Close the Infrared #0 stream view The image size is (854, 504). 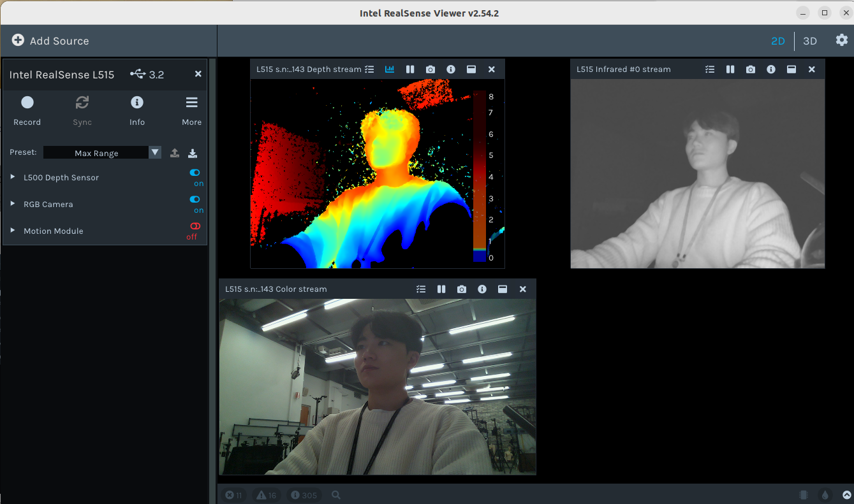click(x=812, y=69)
